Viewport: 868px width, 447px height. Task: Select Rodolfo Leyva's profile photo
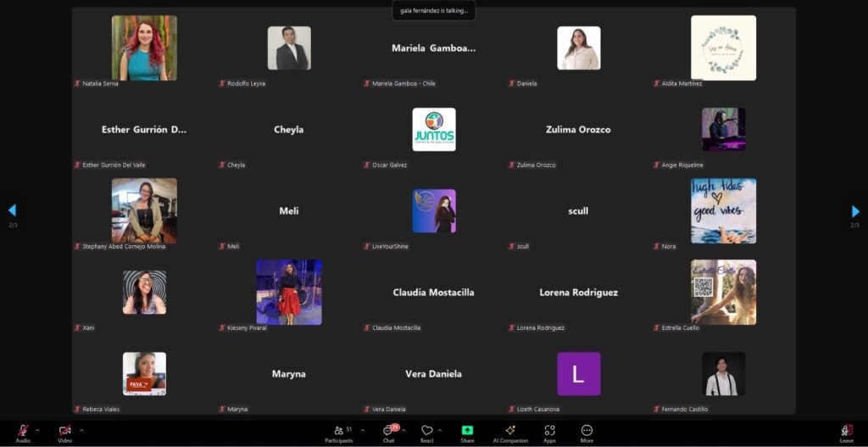[289, 48]
